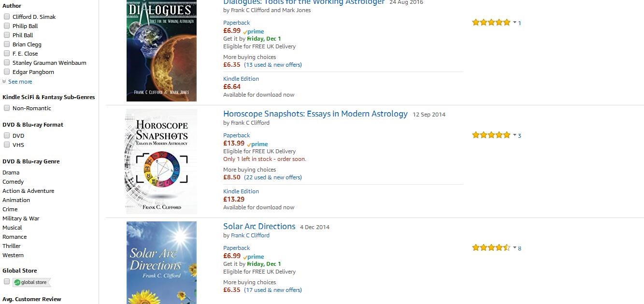
Task: Click the global store badge icon
Action: [x=31, y=282]
